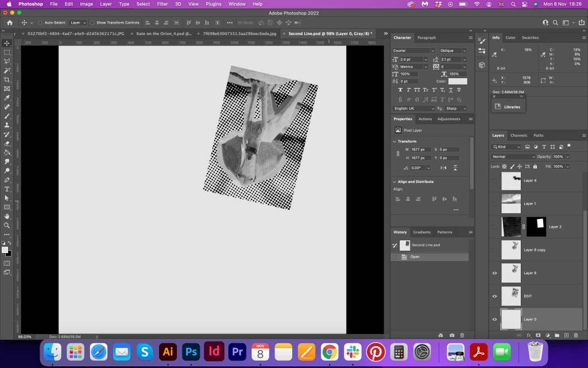The width and height of the screenshot is (588, 368).
Task: Open the Normal blend mode dropdown
Action: [513, 156]
